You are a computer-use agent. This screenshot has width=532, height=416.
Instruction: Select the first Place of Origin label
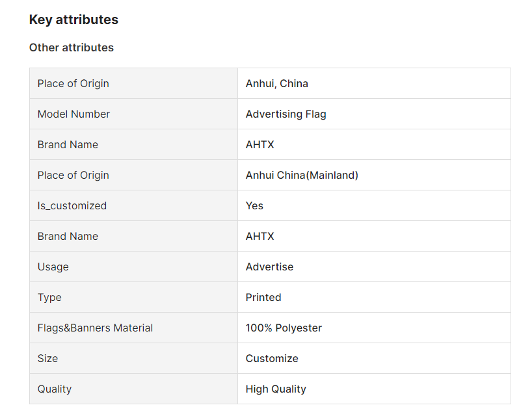point(73,83)
